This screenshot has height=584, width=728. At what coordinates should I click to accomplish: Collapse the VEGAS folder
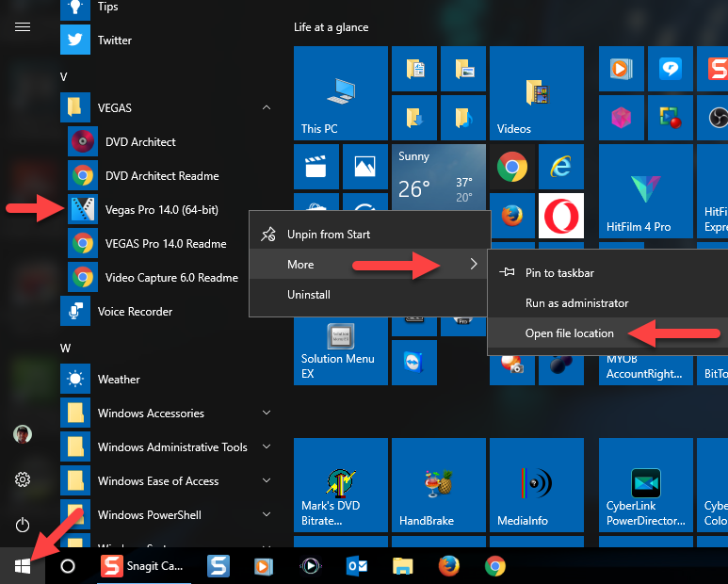266,107
